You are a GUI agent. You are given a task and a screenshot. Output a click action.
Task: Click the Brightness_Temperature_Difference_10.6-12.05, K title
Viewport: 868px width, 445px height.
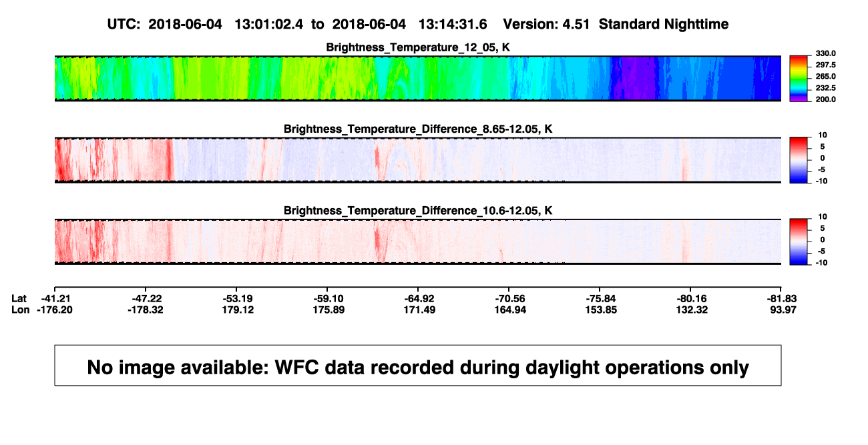418,211
